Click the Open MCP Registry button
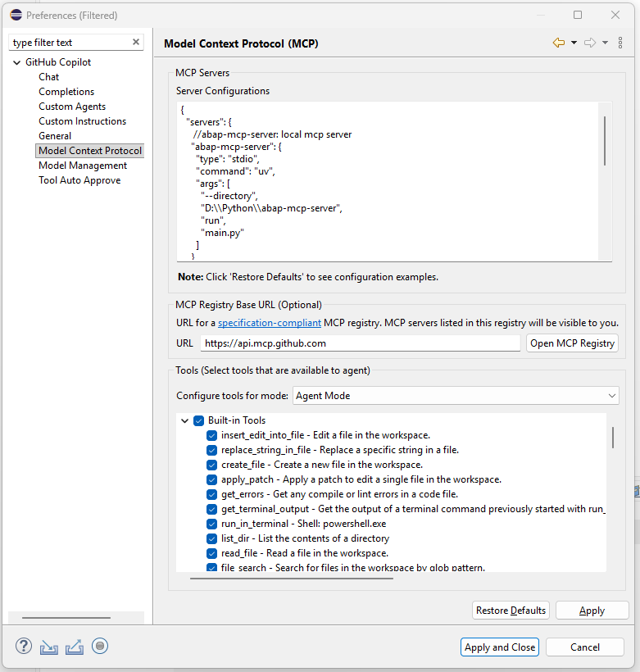 (x=572, y=343)
